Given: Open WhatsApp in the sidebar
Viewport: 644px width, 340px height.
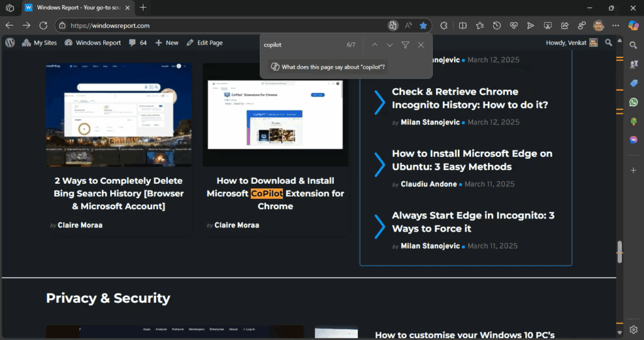Looking at the screenshot, I should (x=633, y=102).
